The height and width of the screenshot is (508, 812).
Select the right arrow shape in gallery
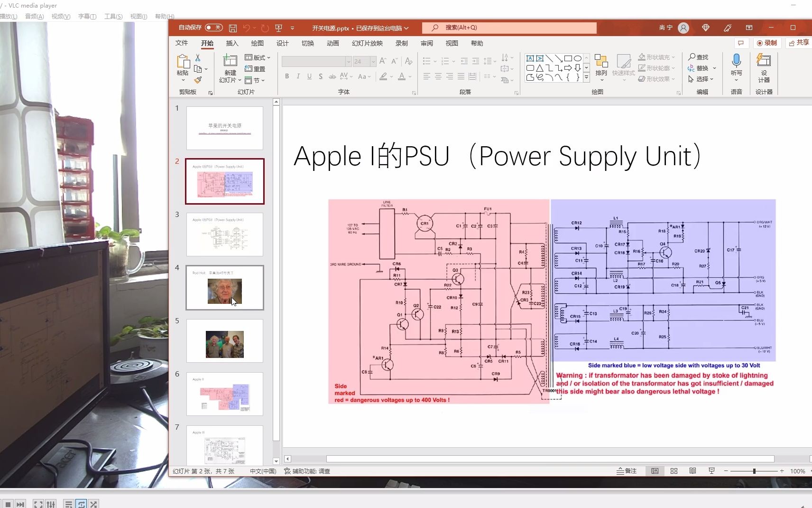(568, 68)
